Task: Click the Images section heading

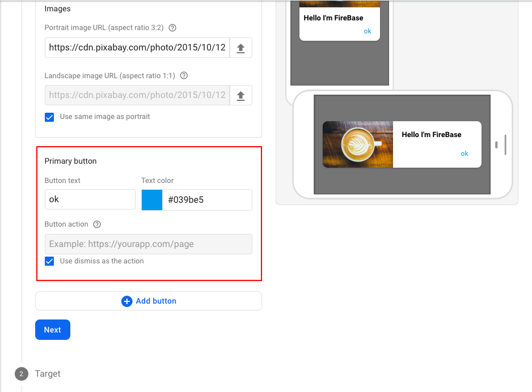Action: [57, 9]
